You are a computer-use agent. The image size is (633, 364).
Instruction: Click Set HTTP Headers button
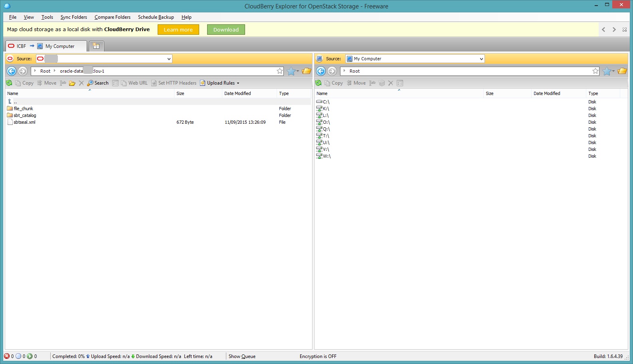174,83
